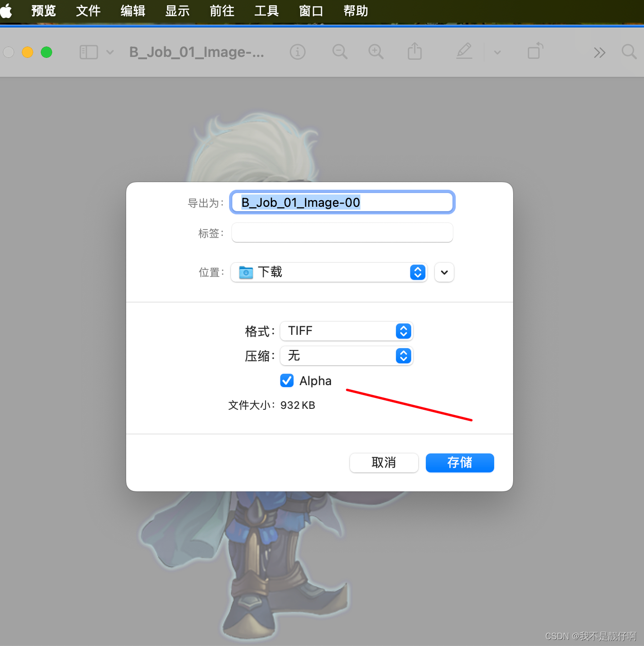
Task: Open the 帮助 menu
Action: click(356, 10)
